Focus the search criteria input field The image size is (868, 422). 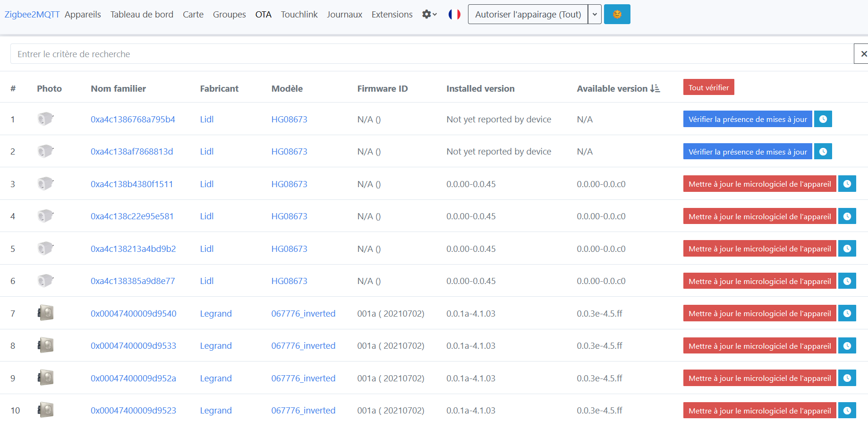click(425, 54)
